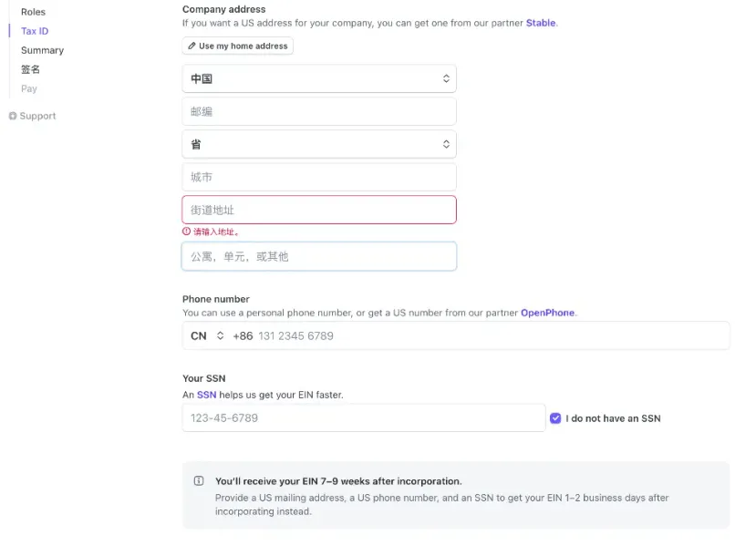The height and width of the screenshot is (556, 756).
Task: Focus the 街道地址 street address field
Action: 319,210
